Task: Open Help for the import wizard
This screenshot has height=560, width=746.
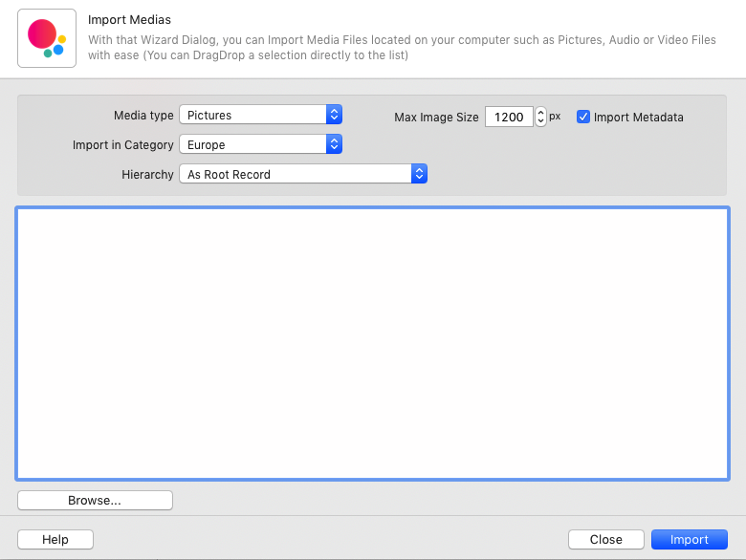Action: tap(55, 539)
